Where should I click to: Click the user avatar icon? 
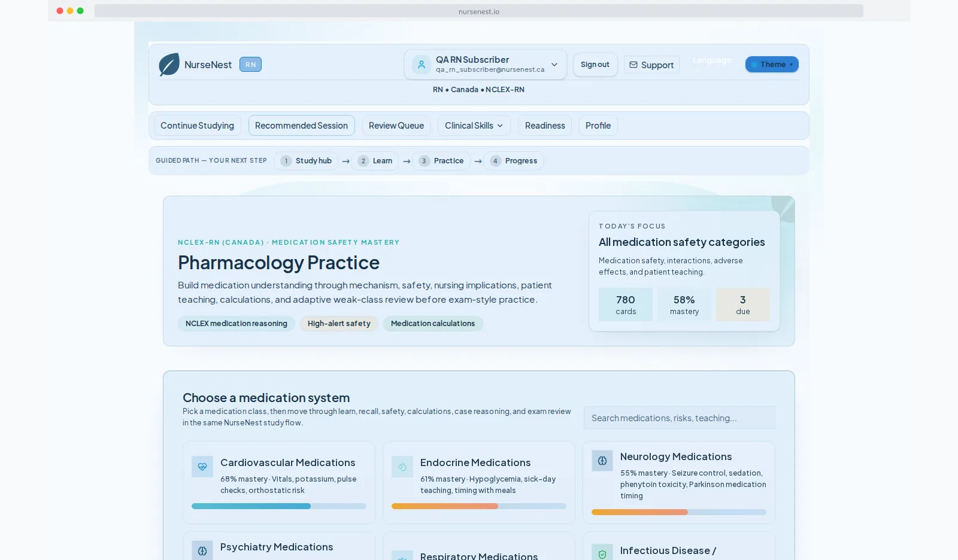(422, 65)
